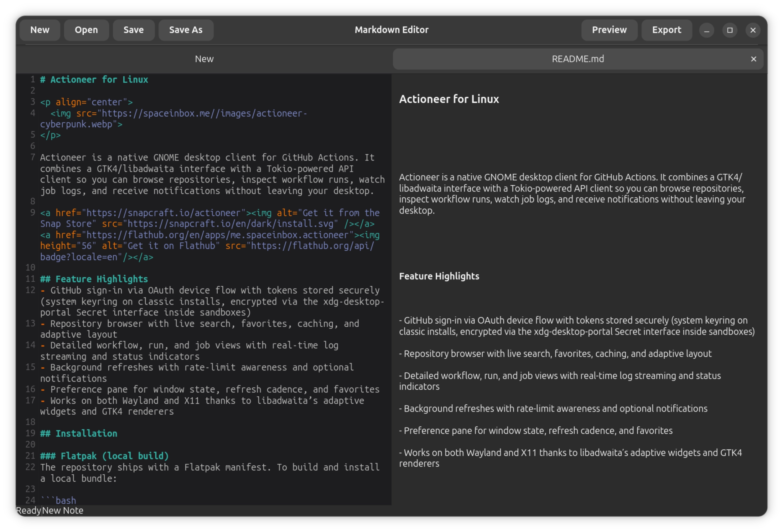The image size is (783, 532).
Task: Click 'Feature Highlights' heading in preview
Action: coord(439,276)
